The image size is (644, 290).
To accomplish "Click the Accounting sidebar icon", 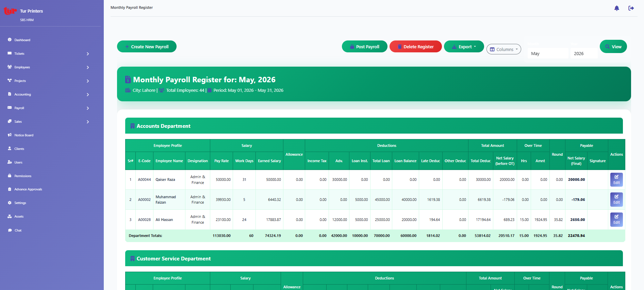I will tap(10, 94).
